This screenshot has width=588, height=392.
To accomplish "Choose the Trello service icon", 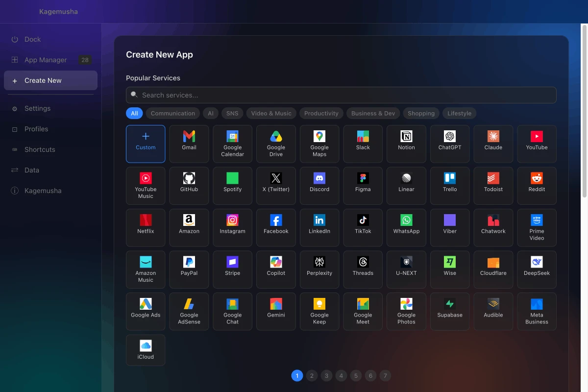I will [x=450, y=186].
